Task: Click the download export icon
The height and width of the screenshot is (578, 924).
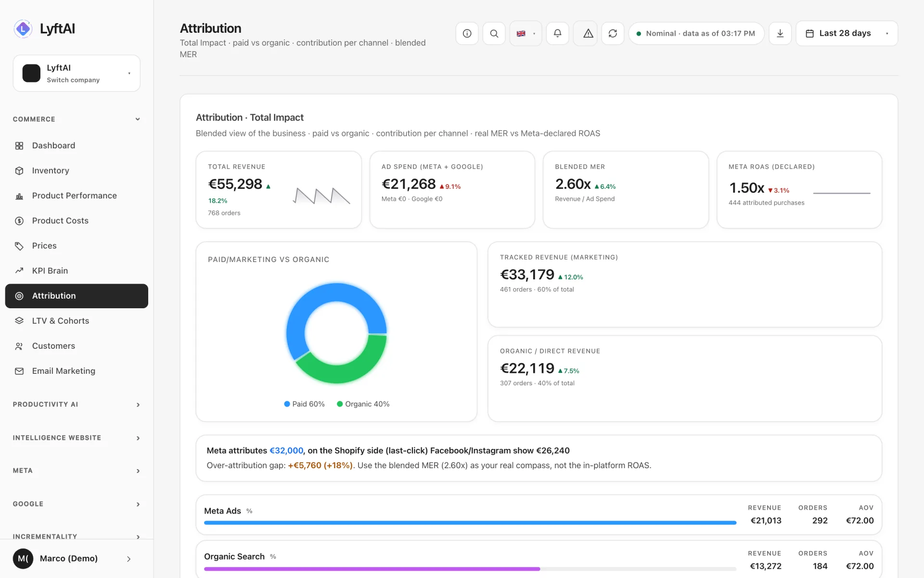Action: [780, 33]
